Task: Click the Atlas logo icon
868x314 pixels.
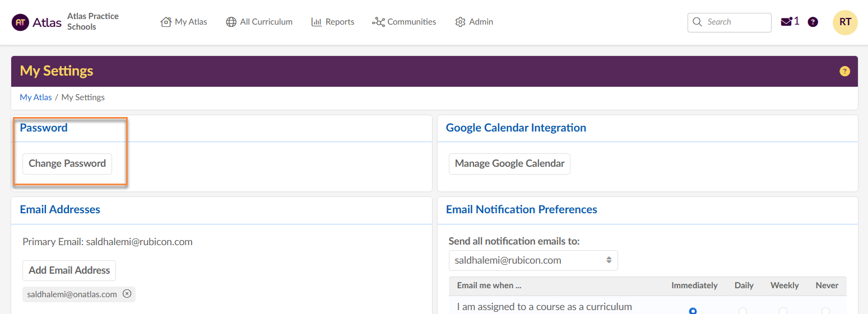Action: 21,22
